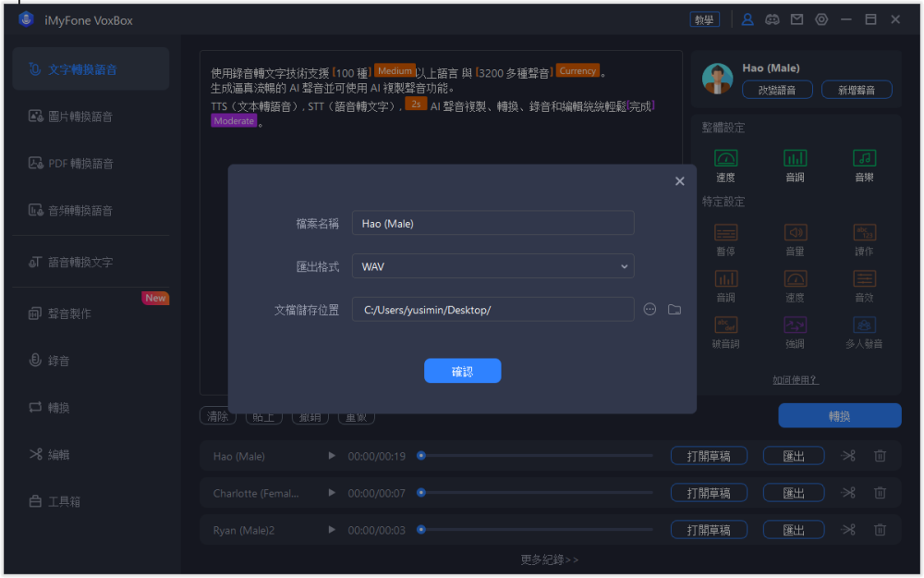The image size is (924, 578).
Task: Click 匯出 for Ryan (Male)2 row
Action: coord(793,530)
